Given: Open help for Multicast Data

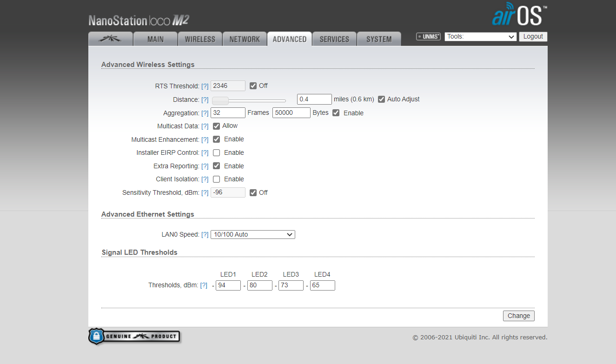Looking at the screenshot, I should (205, 126).
